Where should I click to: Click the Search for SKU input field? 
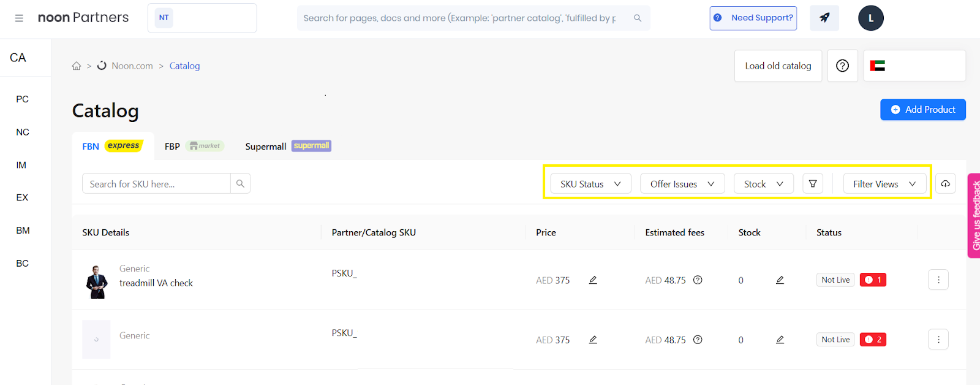pyautogui.click(x=156, y=183)
